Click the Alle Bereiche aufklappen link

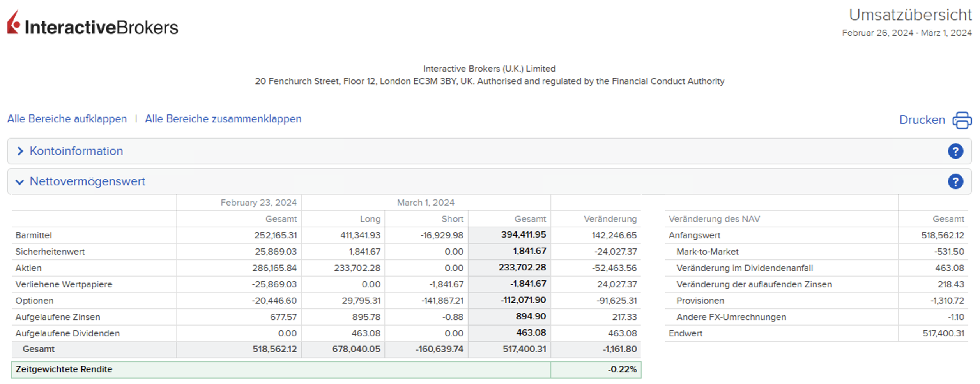point(67,119)
